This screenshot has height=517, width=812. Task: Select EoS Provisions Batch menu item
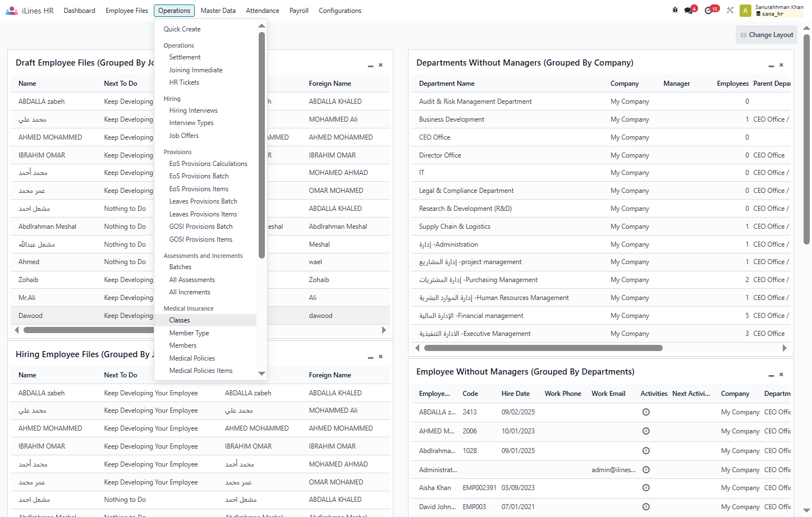point(199,176)
